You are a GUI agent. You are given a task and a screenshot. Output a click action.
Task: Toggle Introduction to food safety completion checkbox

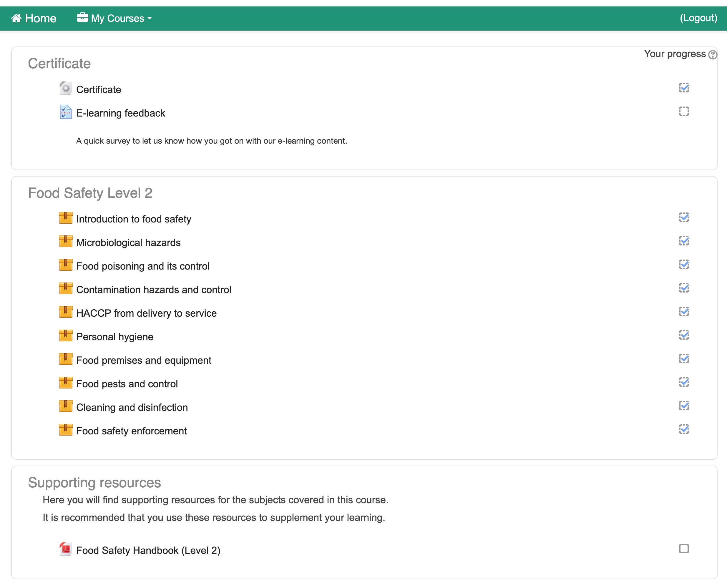click(x=684, y=217)
